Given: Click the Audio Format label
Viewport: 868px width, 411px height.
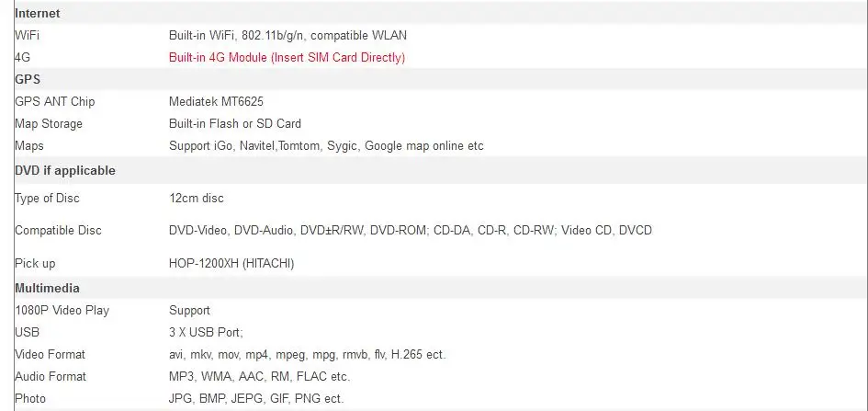Looking at the screenshot, I should pos(51,377).
